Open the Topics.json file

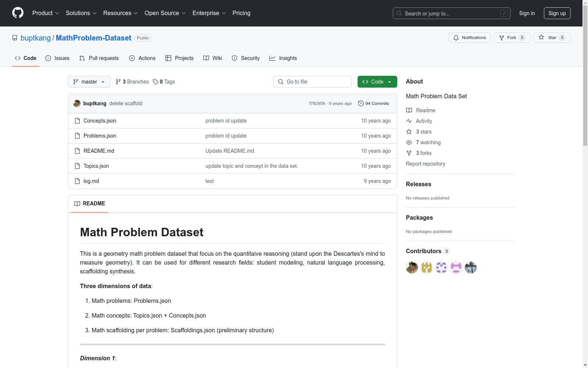point(96,166)
